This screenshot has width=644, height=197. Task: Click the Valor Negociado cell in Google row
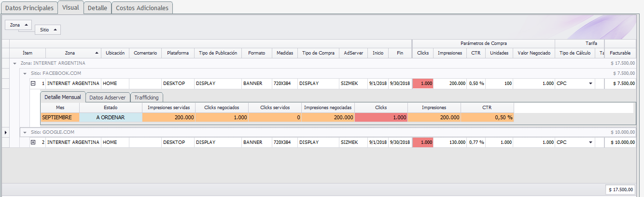532,142
